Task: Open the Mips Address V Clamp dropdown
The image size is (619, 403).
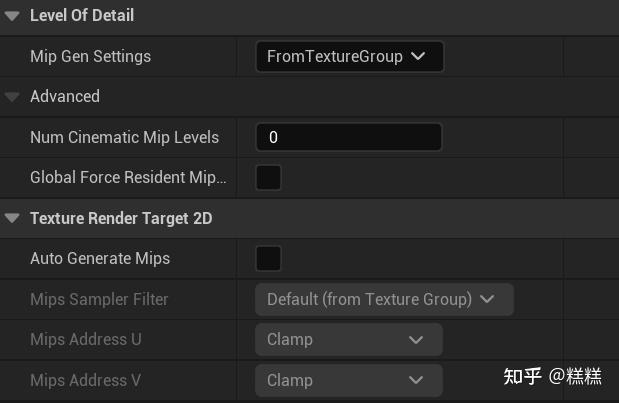Action: coord(349,380)
